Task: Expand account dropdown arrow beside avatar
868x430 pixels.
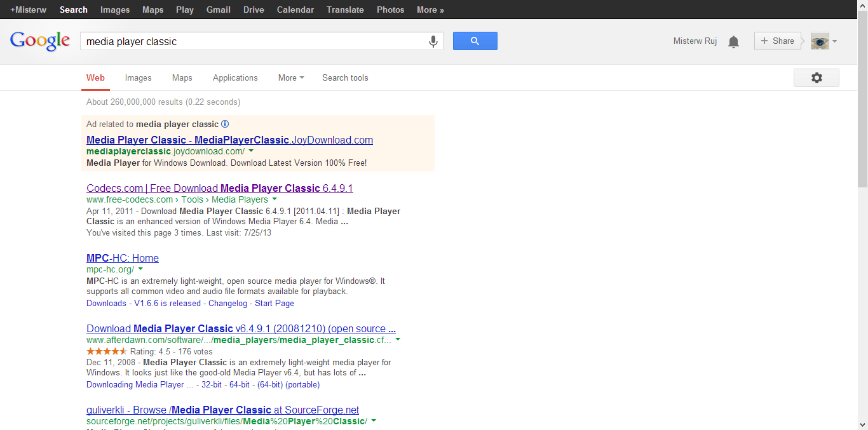Action: pos(834,41)
